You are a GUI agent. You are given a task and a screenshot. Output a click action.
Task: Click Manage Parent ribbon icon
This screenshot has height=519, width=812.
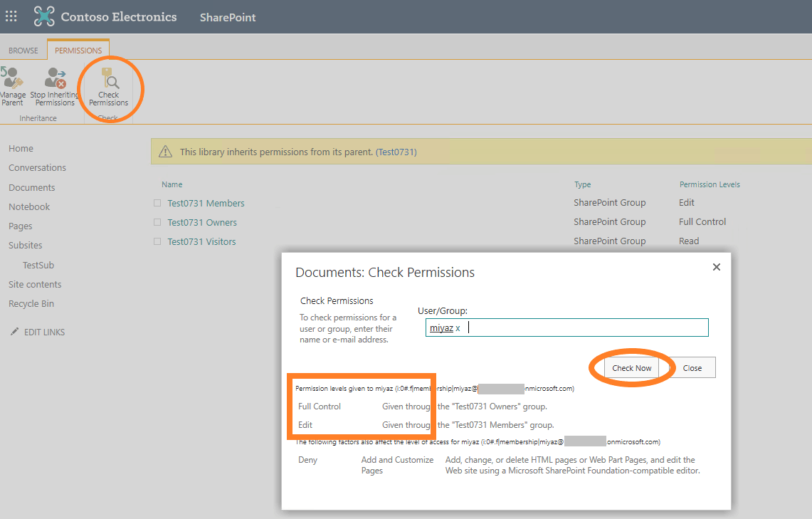click(11, 78)
